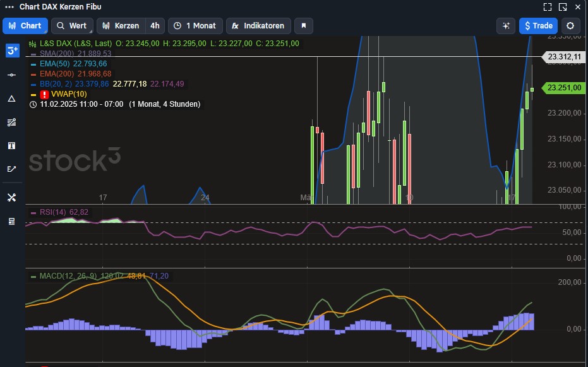Image resolution: width=588 pixels, height=367 pixels.
Task: Click the bookmark flag icon in the toolbar
Action: pyautogui.click(x=303, y=26)
